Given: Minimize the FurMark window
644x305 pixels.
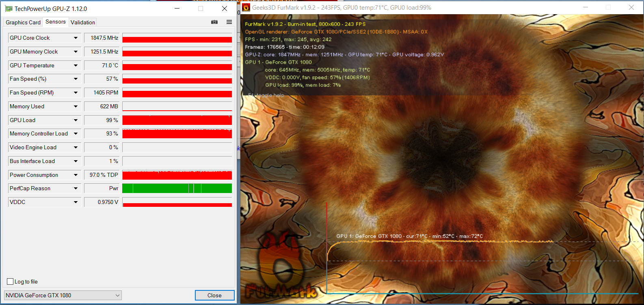Looking at the screenshot, I should [x=585, y=7].
